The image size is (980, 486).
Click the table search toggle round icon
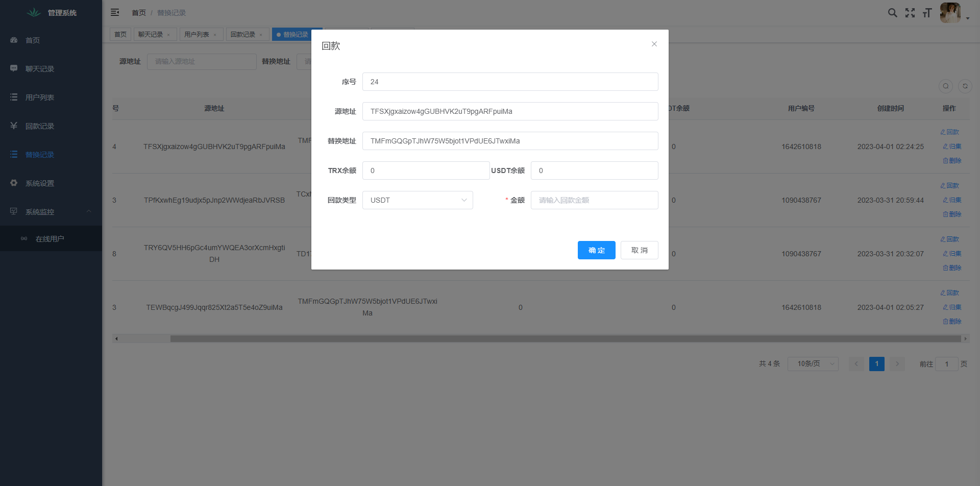(945, 86)
